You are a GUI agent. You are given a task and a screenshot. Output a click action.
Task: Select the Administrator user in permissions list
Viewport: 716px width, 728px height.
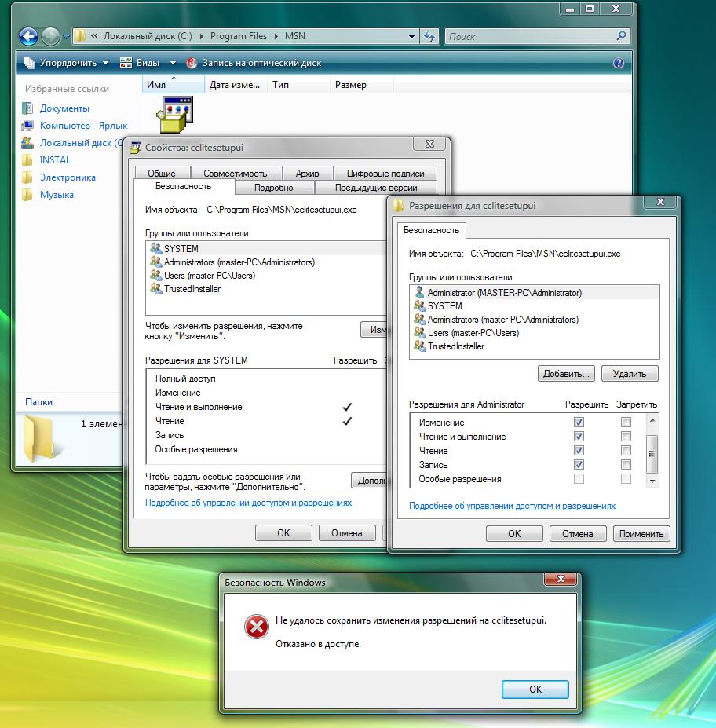[504, 293]
